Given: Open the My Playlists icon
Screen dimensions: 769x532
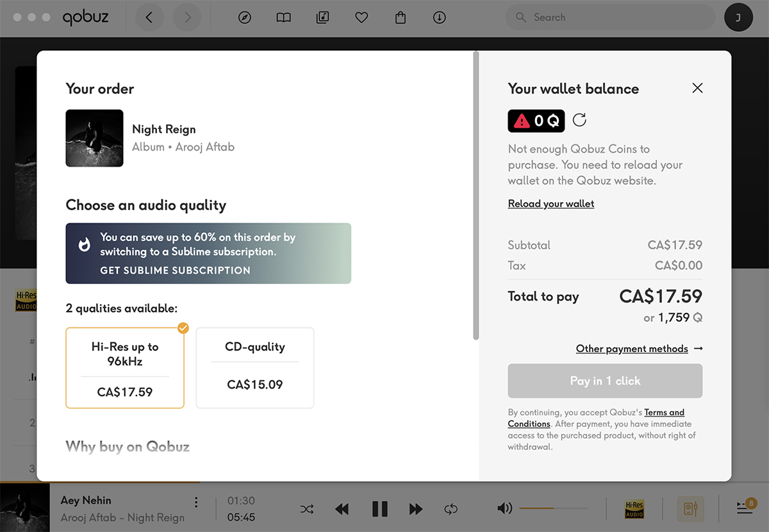Looking at the screenshot, I should click(322, 18).
